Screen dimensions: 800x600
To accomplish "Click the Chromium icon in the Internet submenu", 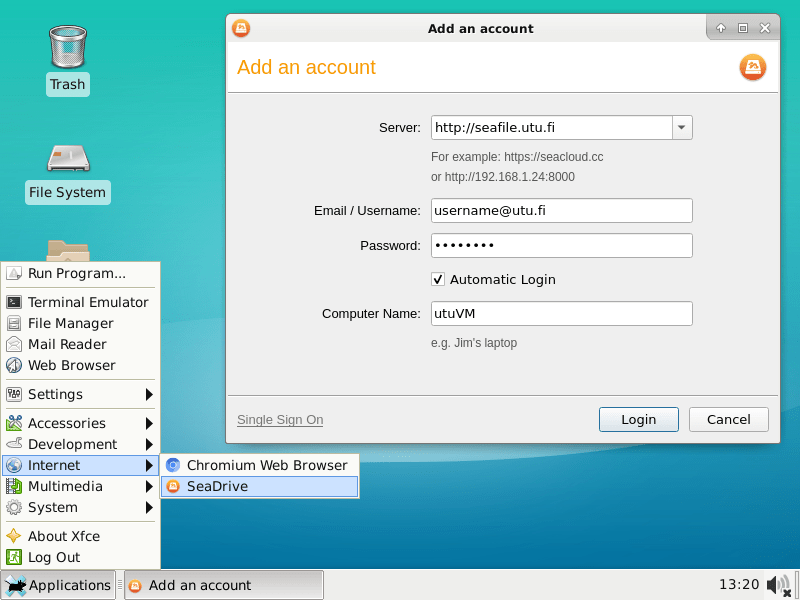I will coord(173,465).
